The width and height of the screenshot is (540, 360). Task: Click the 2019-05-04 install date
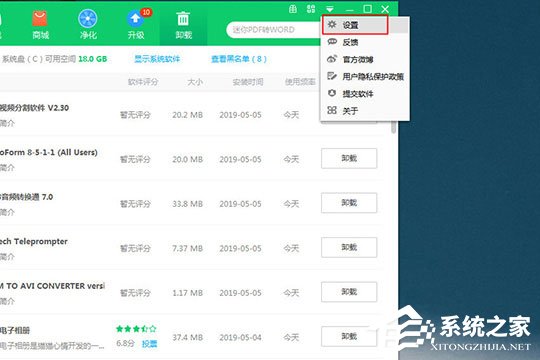[240, 337]
